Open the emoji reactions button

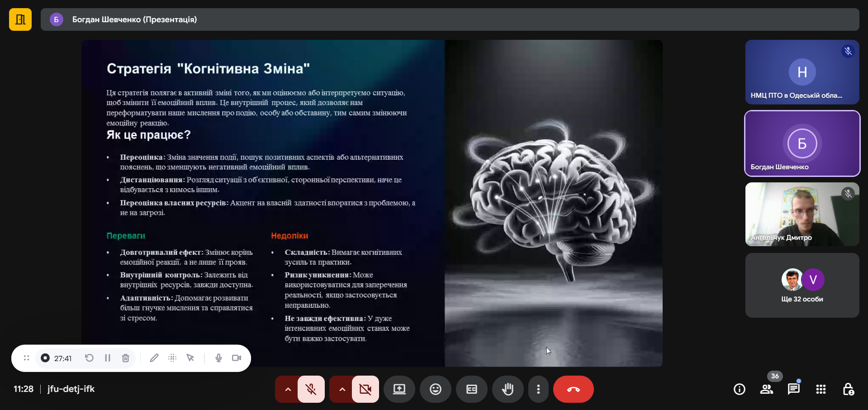pos(435,389)
